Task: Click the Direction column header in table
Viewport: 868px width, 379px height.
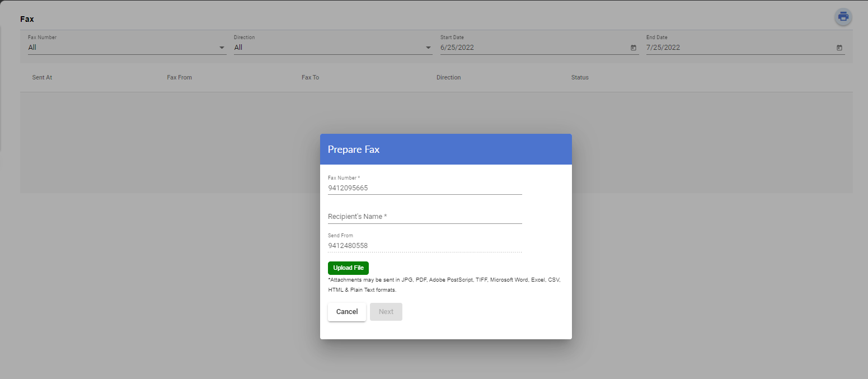Action: pos(448,77)
